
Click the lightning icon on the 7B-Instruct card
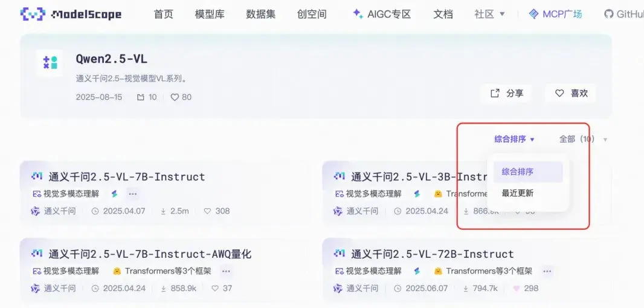point(115,194)
